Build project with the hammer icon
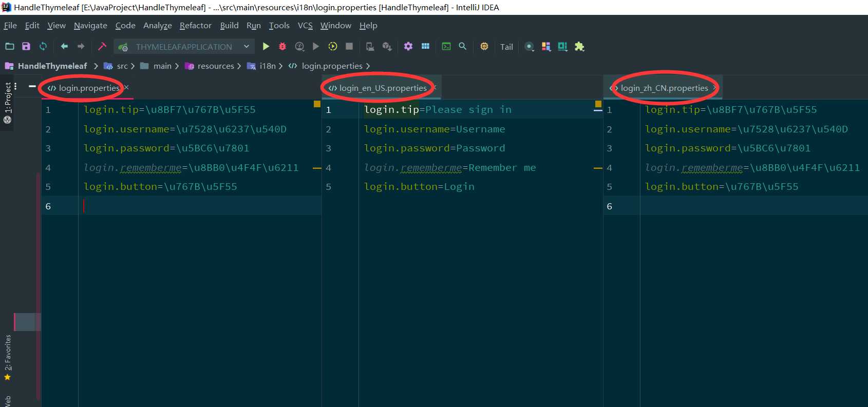Viewport: 868px width, 407px height. coord(102,46)
